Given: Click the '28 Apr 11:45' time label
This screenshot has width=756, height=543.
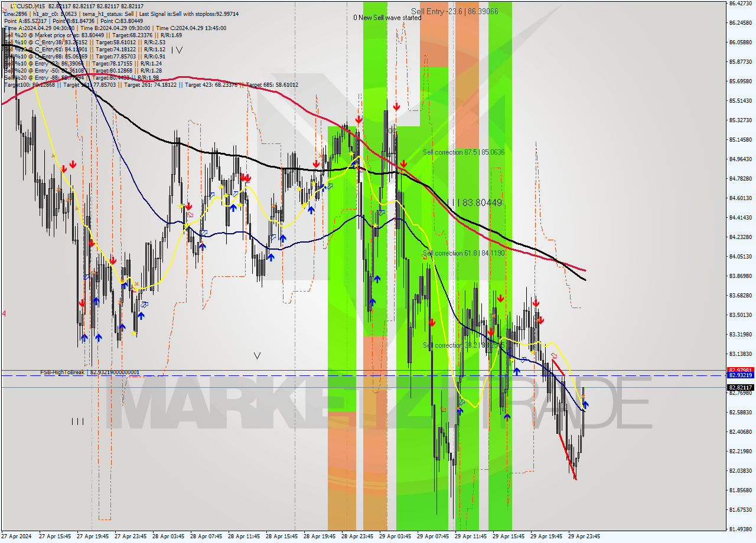Looking at the screenshot, I should click(x=244, y=537).
